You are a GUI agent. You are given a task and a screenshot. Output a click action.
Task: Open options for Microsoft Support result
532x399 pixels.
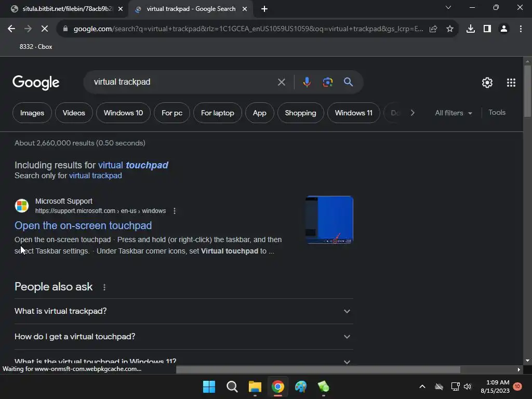175,211
